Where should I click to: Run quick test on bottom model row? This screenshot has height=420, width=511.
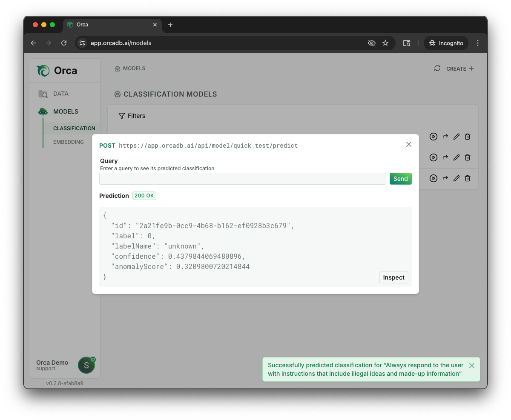[433, 178]
